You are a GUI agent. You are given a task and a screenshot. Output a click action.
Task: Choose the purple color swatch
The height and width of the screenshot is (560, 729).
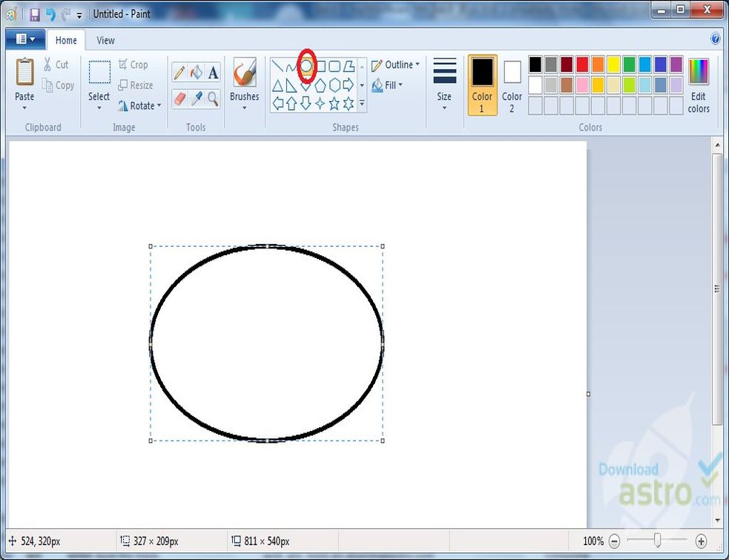pyautogui.click(x=676, y=65)
